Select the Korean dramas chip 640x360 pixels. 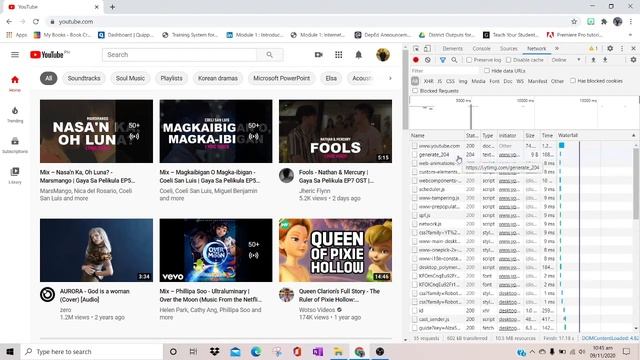click(218, 78)
